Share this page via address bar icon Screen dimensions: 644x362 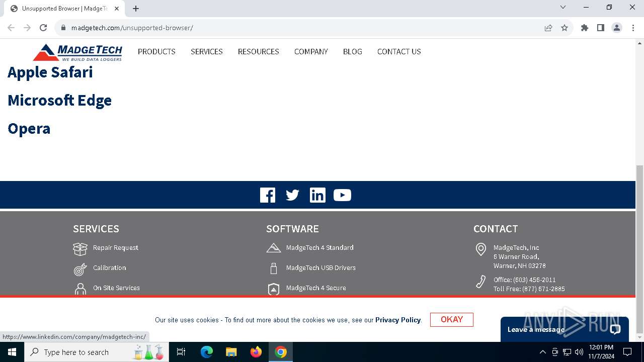tap(548, 28)
